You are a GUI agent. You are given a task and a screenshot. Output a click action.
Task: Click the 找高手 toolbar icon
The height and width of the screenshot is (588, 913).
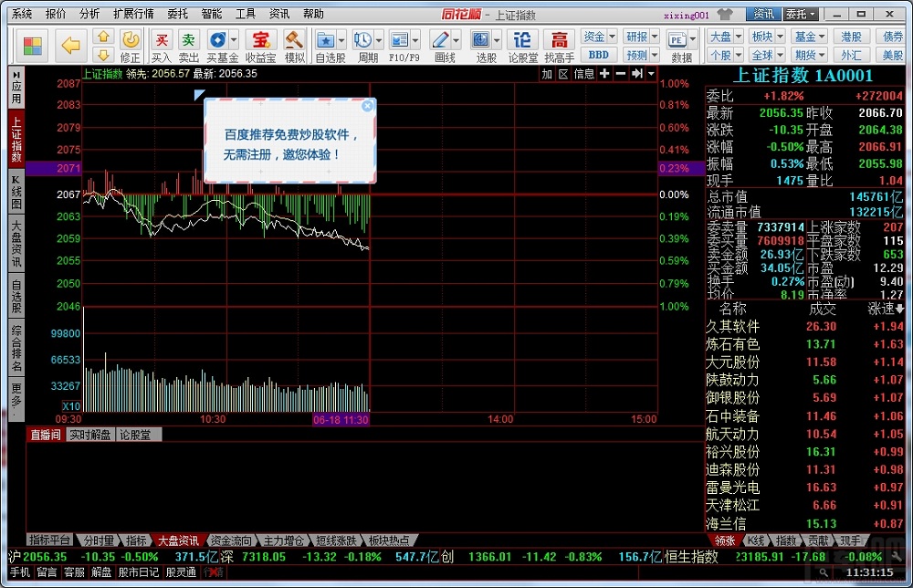click(560, 40)
